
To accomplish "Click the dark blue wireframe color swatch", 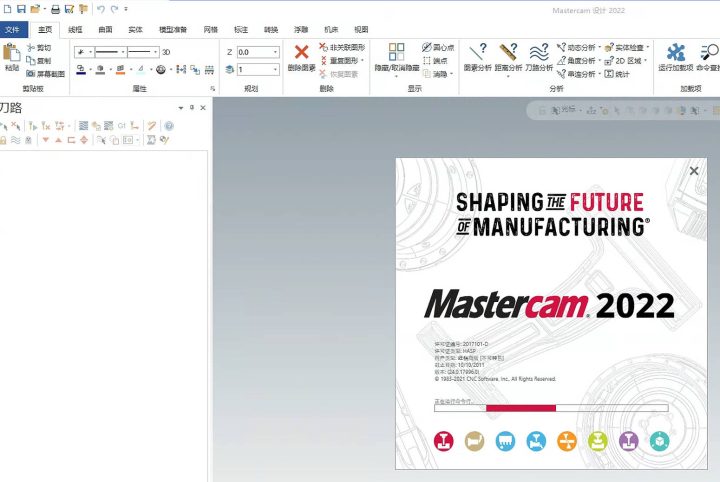I will [x=81, y=70].
